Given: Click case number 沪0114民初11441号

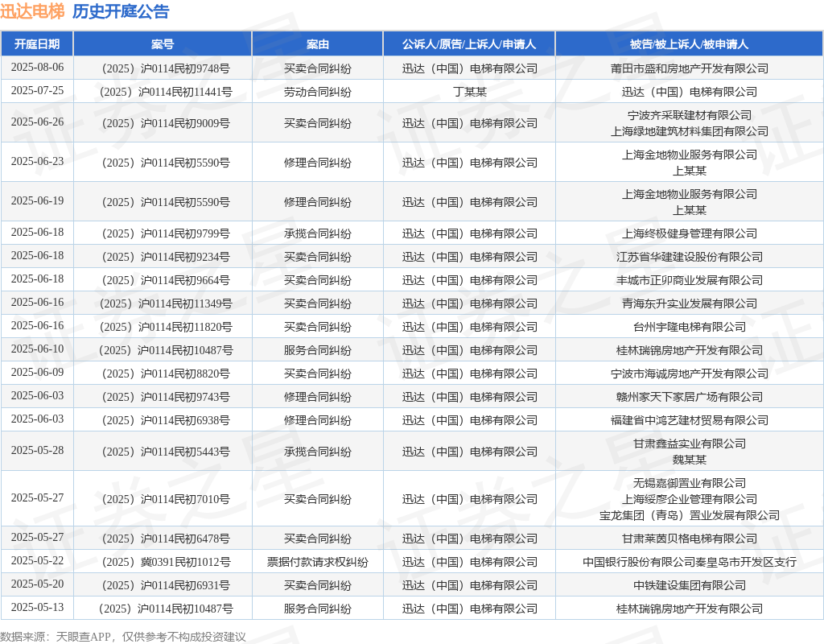Looking at the screenshot, I should click(x=166, y=92).
